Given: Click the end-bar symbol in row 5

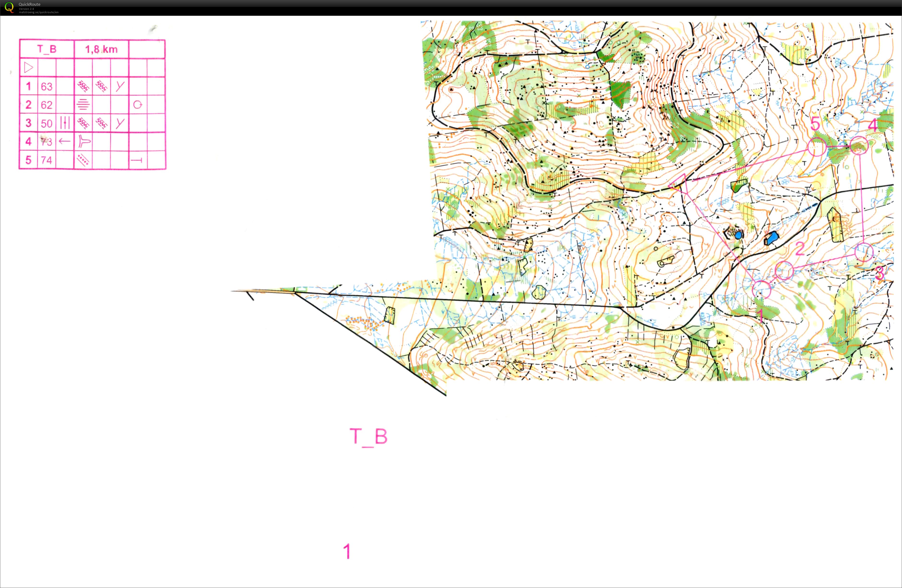Looking at the screenshot, I should coord(136,160).
